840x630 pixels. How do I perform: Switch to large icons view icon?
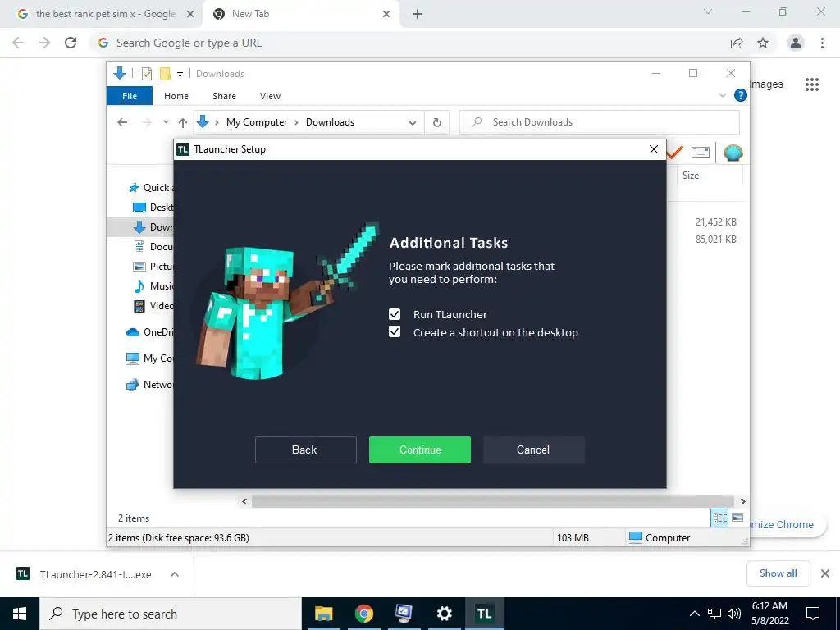tap(737, 518)
